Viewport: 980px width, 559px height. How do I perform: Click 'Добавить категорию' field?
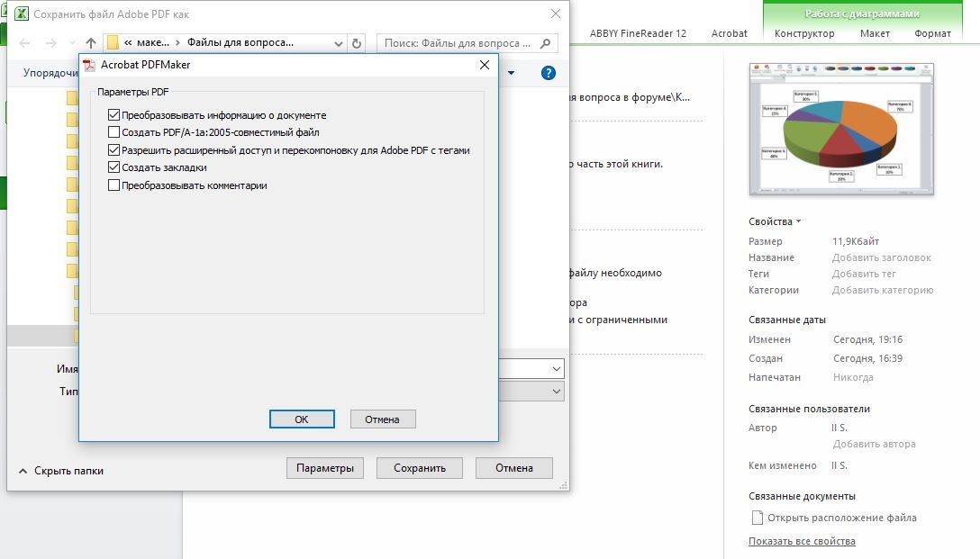pyautogui.click(x=883, y=290)
